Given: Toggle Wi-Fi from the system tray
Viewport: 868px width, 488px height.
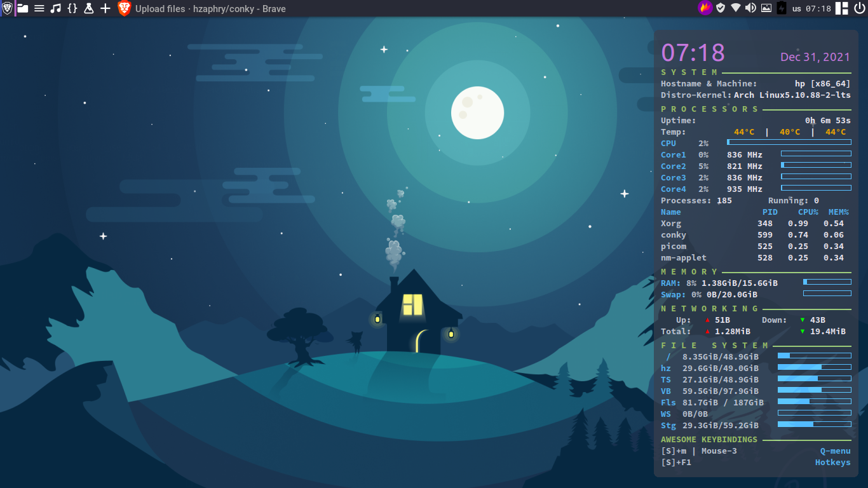Looking at the screenshot, I should pyautogui.click(x=736, y=8).
